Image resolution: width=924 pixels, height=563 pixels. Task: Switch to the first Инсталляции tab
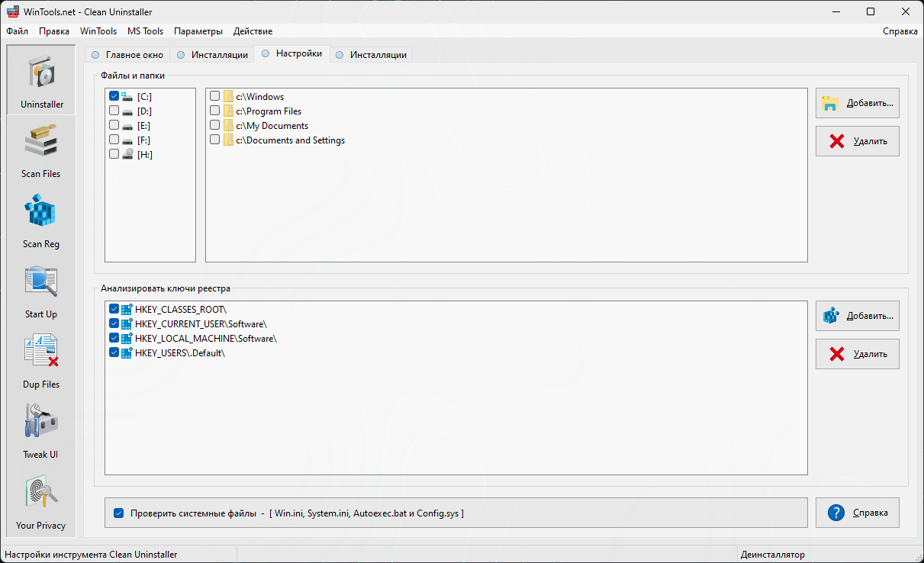coord(213,55)
